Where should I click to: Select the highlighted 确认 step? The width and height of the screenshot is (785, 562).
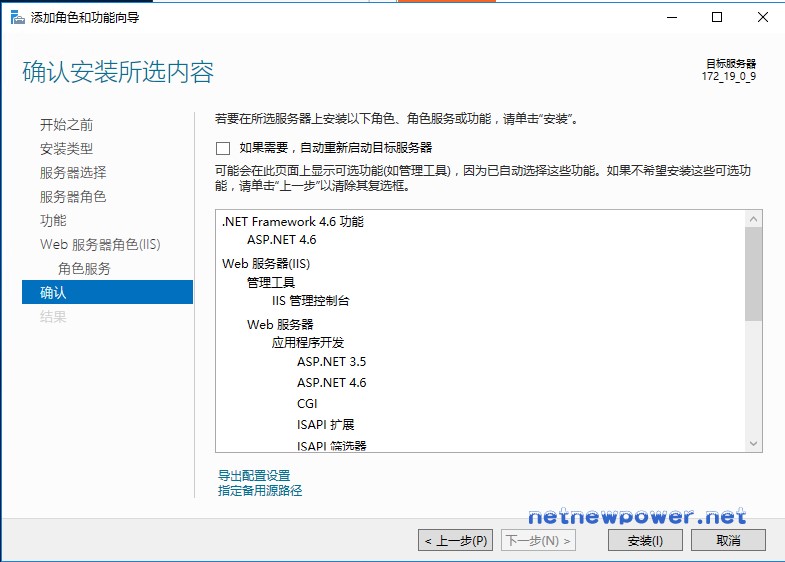[107, 292]
